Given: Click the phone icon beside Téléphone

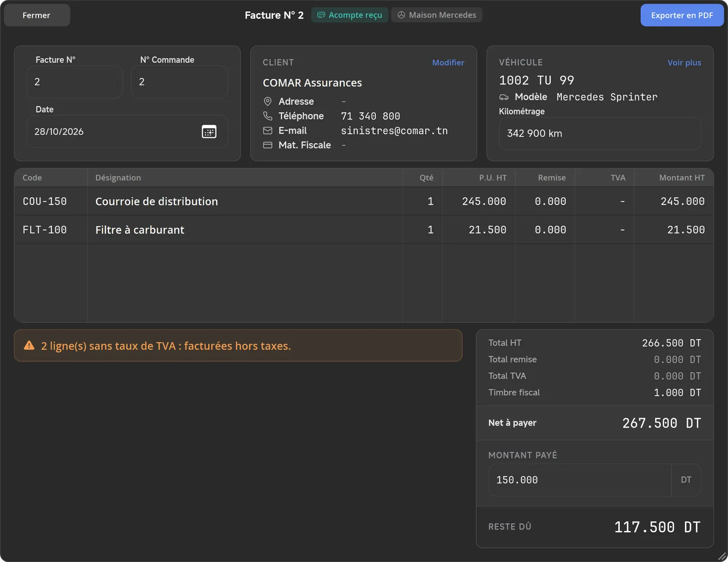Looking at the screenshot, I should pyautogui.click(x=268, y=116).
